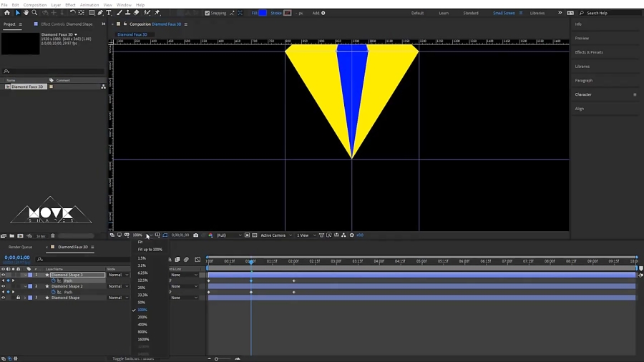Image resolution: width=644 pixels, height=362 pixels.
Task: Choose 200% from the zoom list
Action: point(142,317)
